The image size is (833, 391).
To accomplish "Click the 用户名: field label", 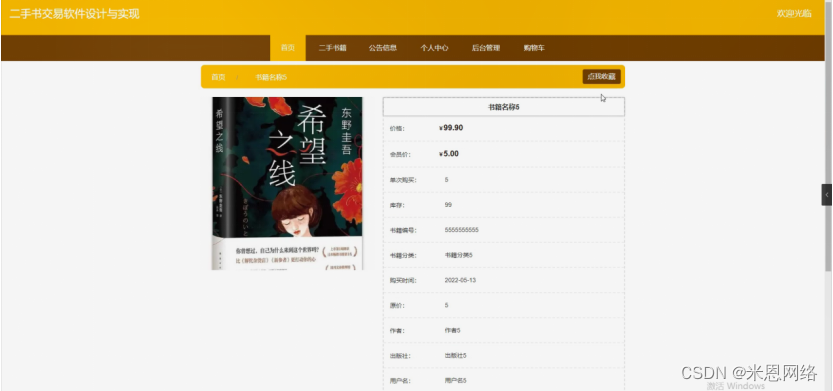I will tap(400, 381).
